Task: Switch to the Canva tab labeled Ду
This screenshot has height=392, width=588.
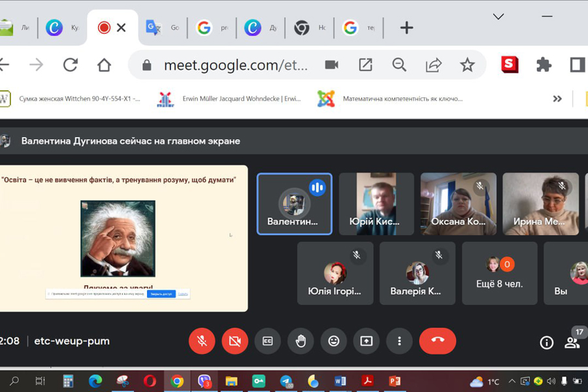Action: [x=261, y=27]
